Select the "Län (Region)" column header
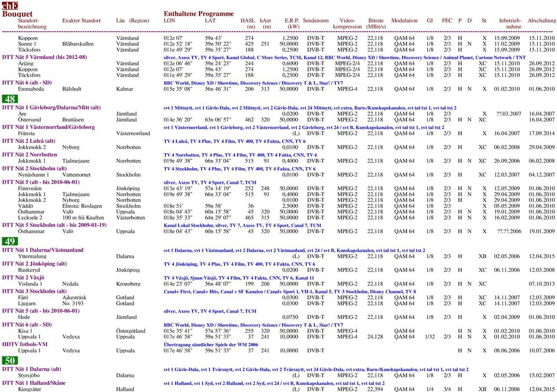 [x=132, y=21]
